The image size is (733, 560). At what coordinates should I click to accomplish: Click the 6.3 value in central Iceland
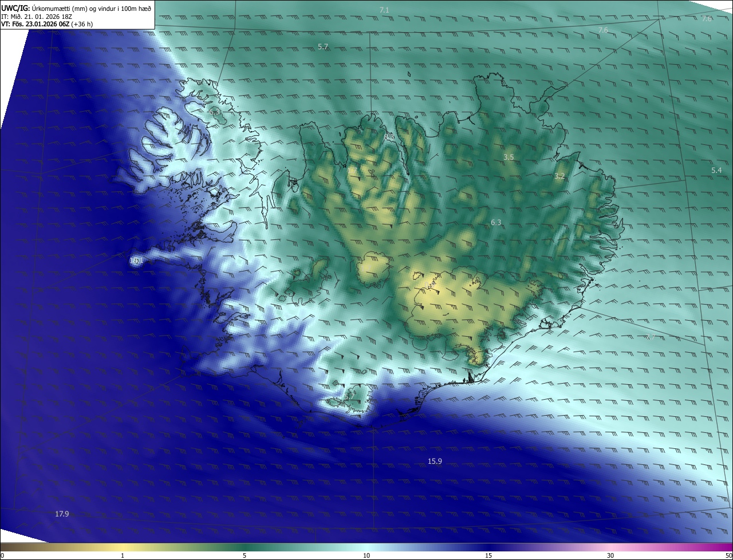[496, 222]
